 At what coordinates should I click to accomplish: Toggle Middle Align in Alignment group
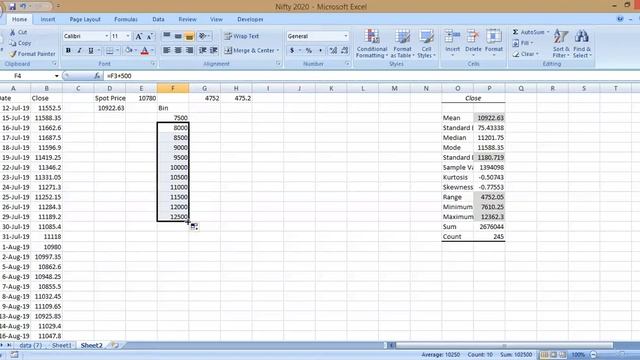pyautogui.click(x=178, y=36)
